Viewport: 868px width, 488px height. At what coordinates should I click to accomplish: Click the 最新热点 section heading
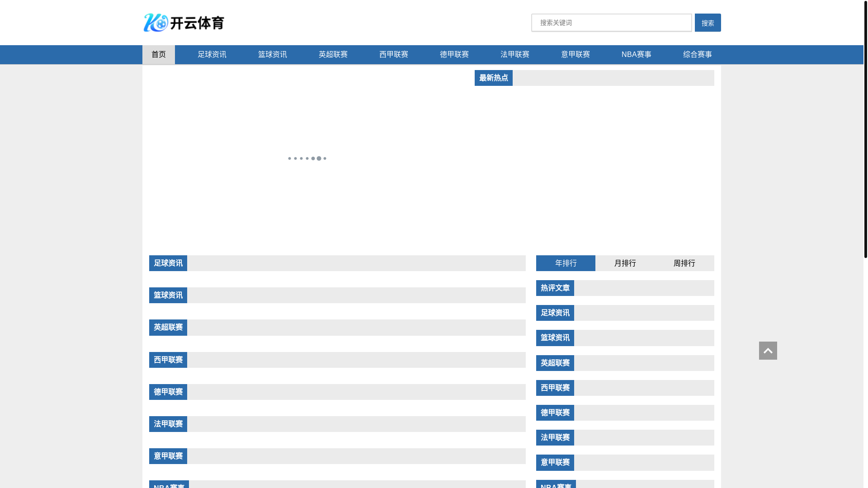click(x=494, y=78)
